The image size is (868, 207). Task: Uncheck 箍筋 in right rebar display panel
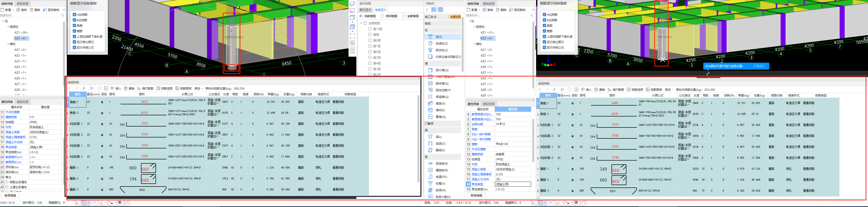(544, 31)
